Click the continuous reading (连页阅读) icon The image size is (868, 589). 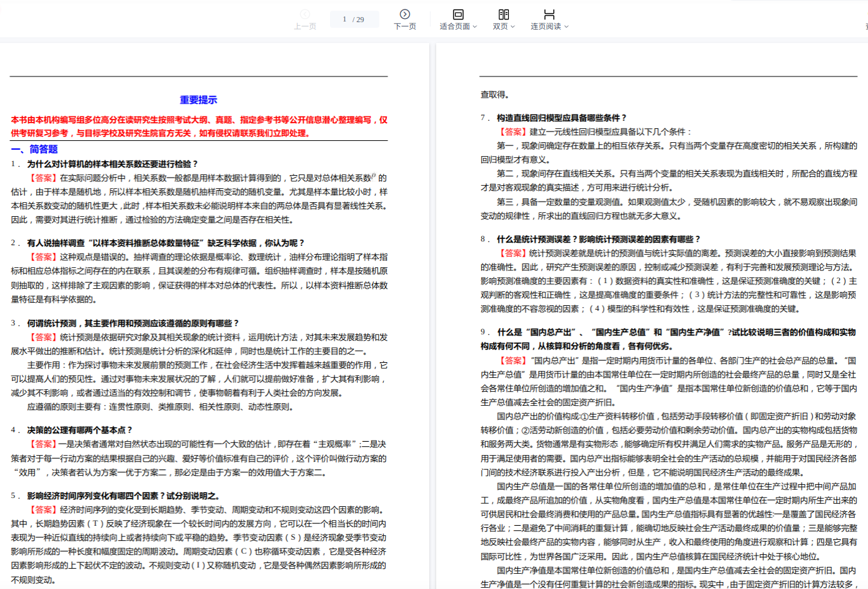click(x=549, y=15)
